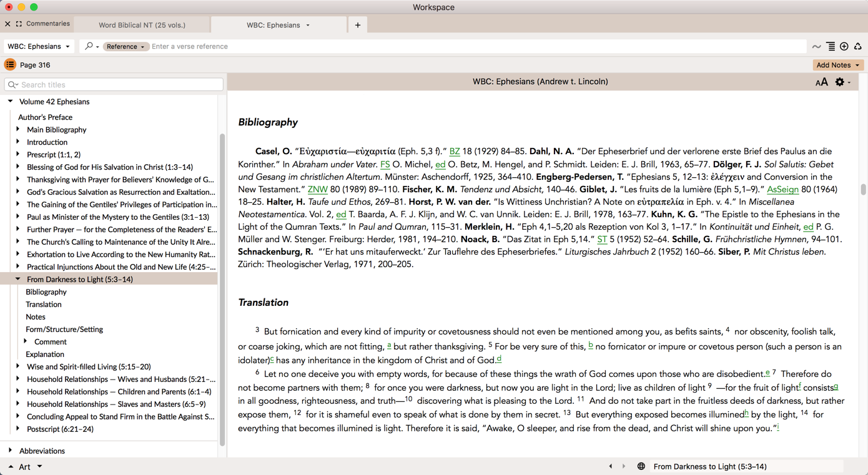Open the Reference search type dropdown

126,47
